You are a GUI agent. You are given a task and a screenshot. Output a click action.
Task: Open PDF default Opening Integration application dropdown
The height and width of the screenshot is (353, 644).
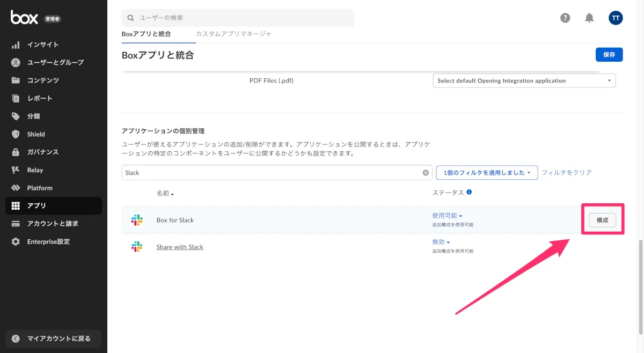pos(524,80)
